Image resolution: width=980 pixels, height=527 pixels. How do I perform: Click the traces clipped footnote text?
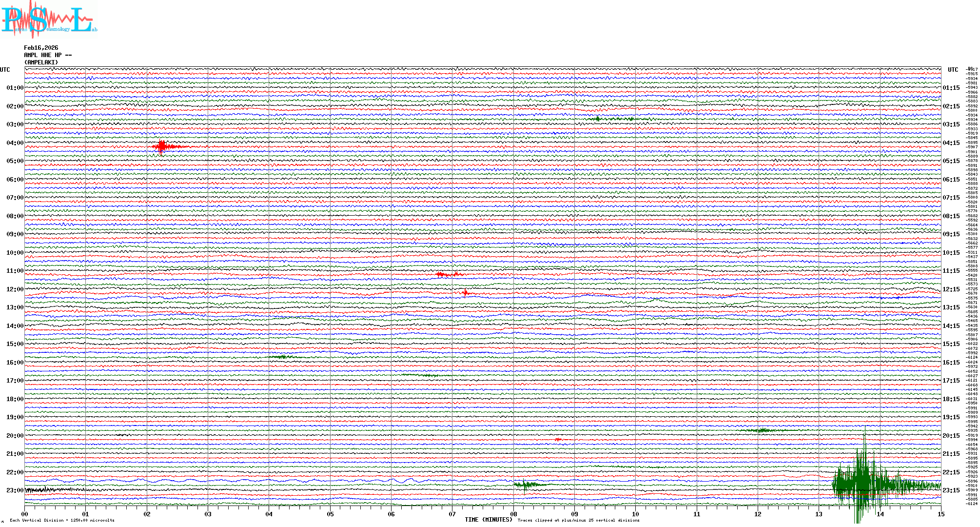578,520
